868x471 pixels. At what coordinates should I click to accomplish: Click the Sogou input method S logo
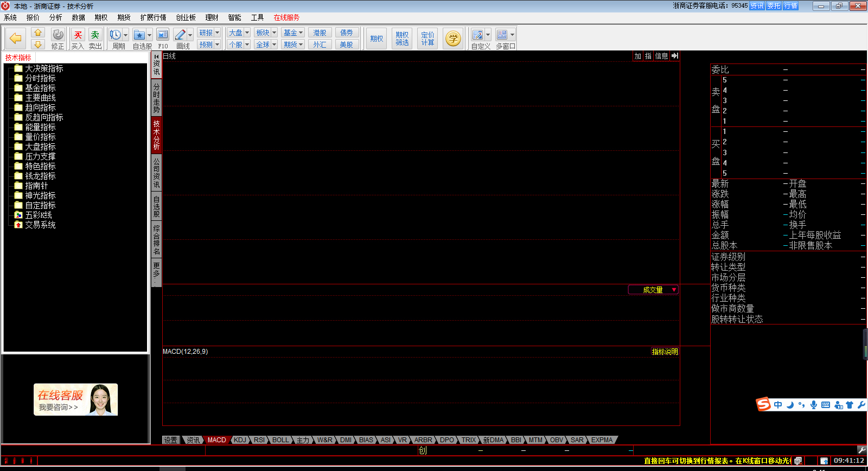(x=763, y=404)
